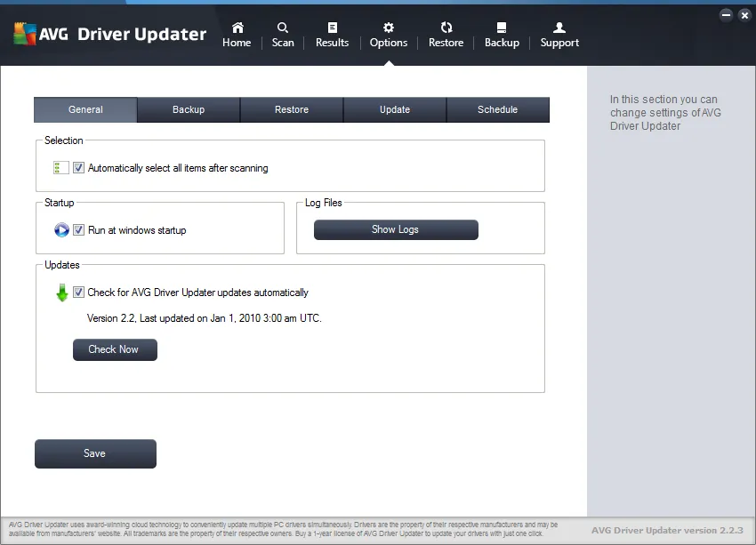756x545 pixels.
Task: Click the Log Files group label
Action: coord(324,203)
